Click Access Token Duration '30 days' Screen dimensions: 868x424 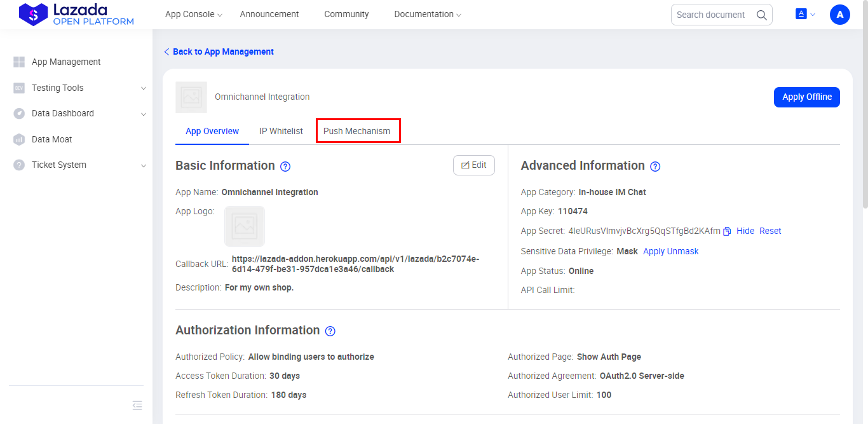coord(285,376)
